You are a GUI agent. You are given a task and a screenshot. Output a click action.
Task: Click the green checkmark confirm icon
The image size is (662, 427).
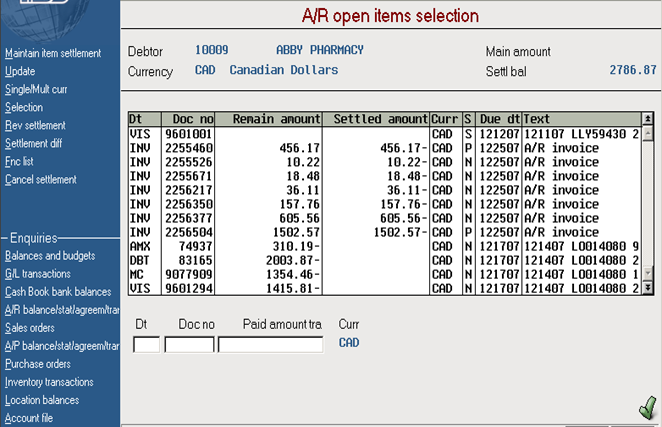(648, 408)
